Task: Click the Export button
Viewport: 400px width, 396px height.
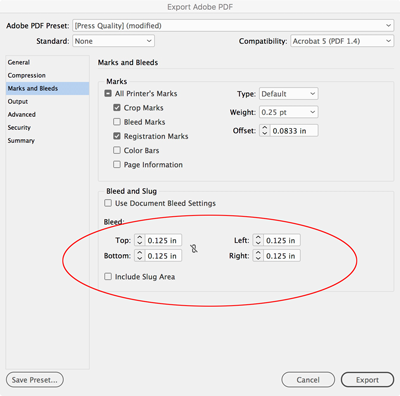Action: coord(367,380)
